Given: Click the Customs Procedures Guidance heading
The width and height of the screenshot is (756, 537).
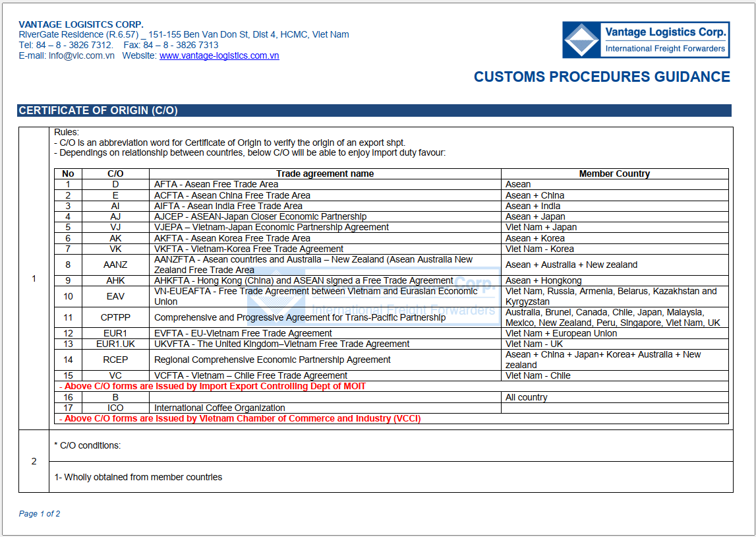Looking at the screenshot, I should [601, 77].
